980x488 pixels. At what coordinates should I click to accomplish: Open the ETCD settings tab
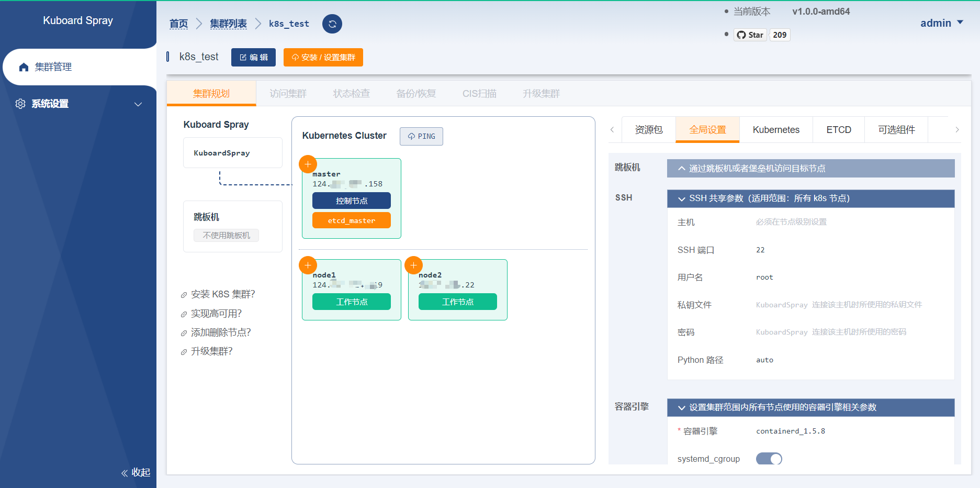(839, 130)
